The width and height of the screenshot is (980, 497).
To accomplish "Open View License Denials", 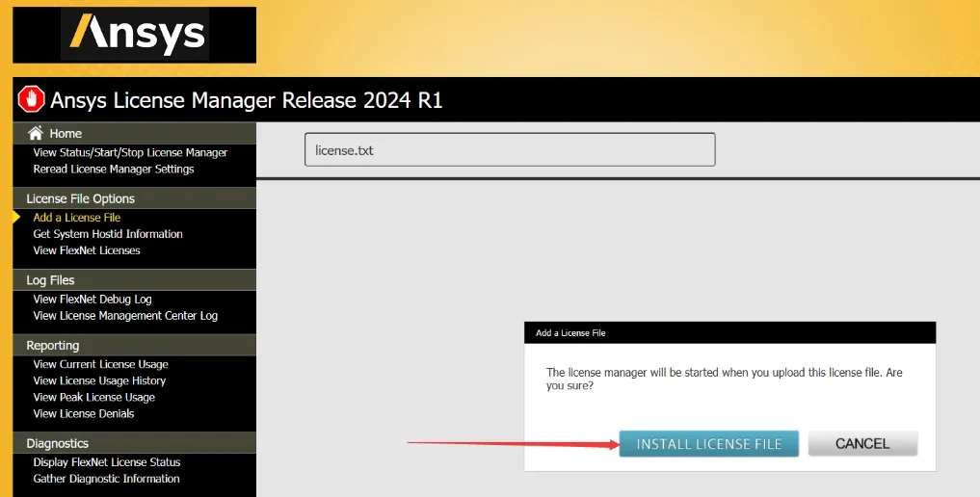I will coord(83,413).
